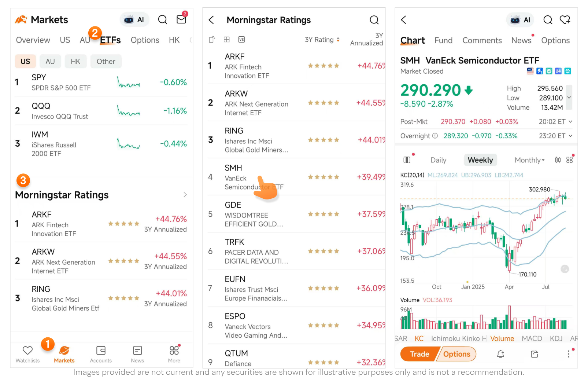Select the AU region filter chip
This screenshot has height=385, width=588.
click(x=50, y=61)
